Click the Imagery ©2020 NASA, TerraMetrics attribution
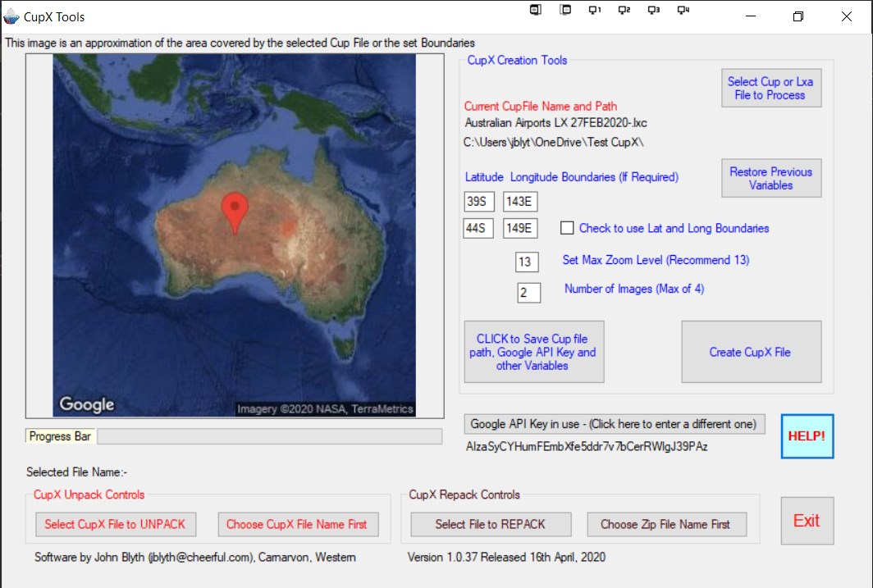The width and height of the screenshot is (873, 588). pos(325,409)
